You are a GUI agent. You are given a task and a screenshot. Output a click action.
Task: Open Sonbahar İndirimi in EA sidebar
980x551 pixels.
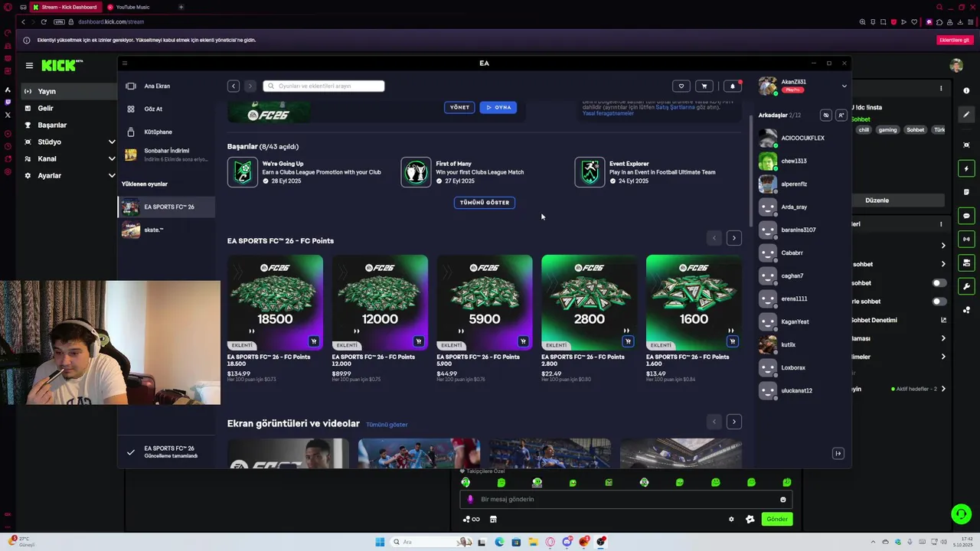166,155
